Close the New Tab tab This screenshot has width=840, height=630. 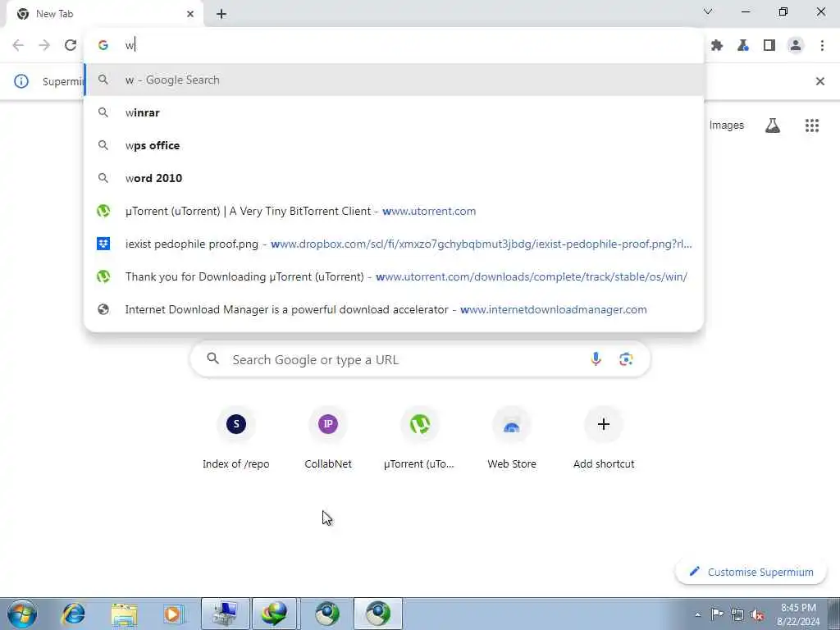(190, 14)
